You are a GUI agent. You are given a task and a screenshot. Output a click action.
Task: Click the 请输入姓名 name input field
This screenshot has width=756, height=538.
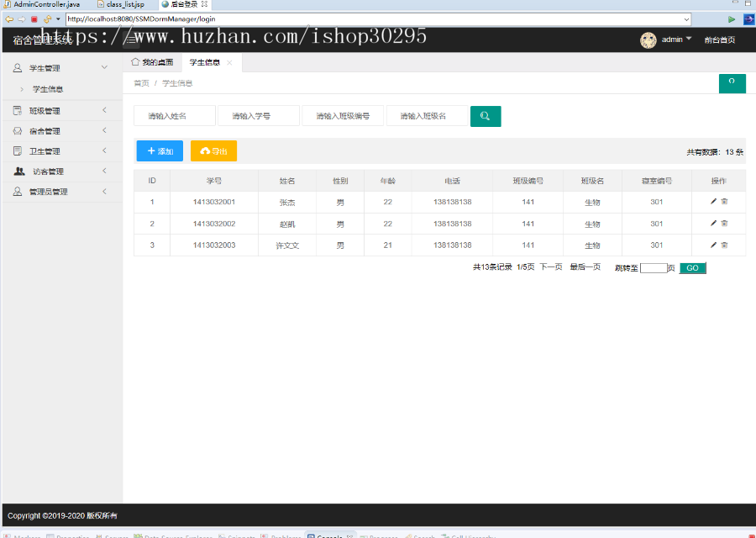coord(174,116)
